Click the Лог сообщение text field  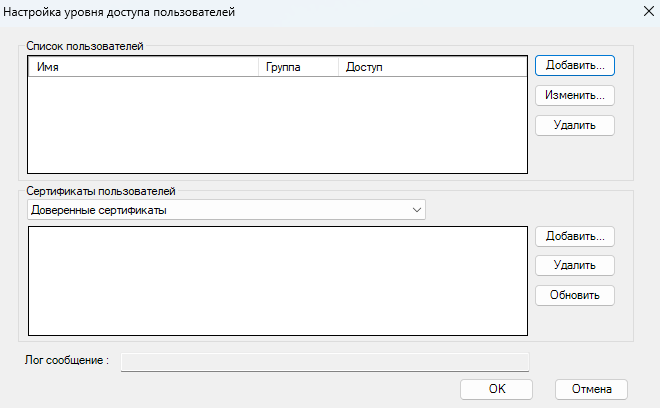click(324, 361)
